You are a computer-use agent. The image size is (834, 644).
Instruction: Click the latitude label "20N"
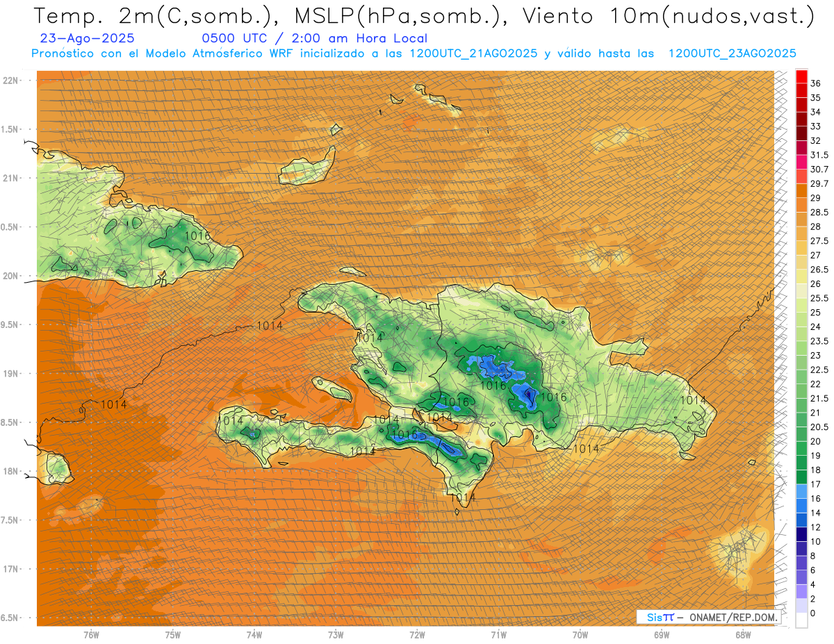10,276
